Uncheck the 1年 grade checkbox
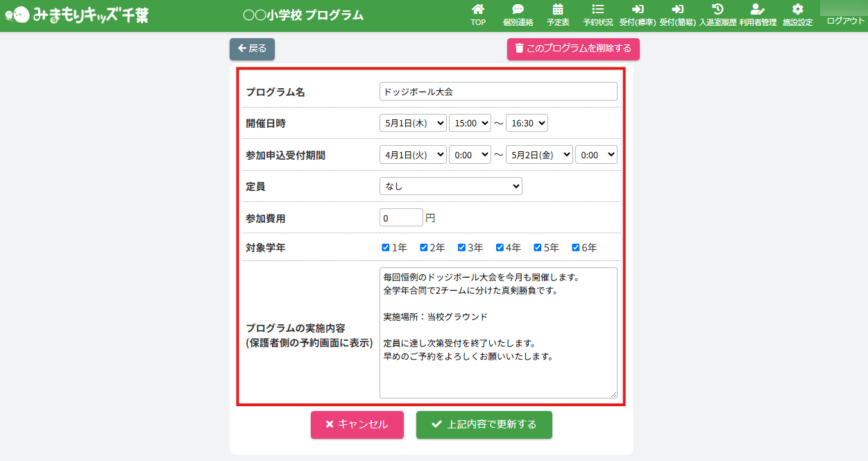 [x=386, y=248]
